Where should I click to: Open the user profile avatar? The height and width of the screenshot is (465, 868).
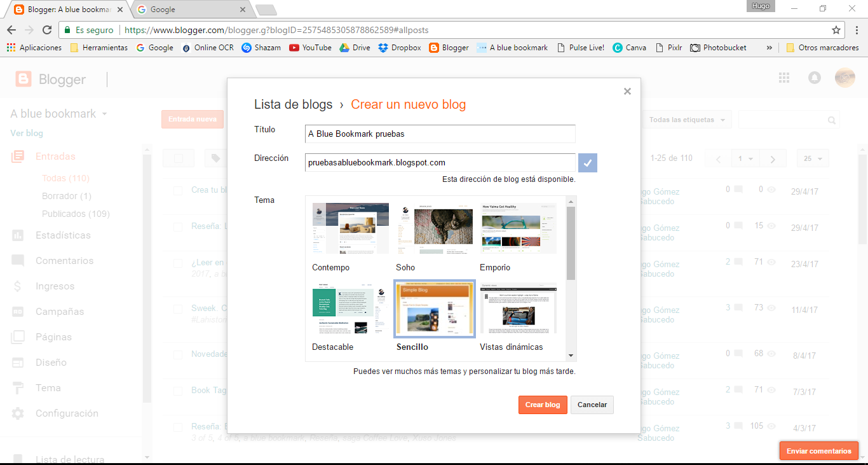(x=845, y=78)
